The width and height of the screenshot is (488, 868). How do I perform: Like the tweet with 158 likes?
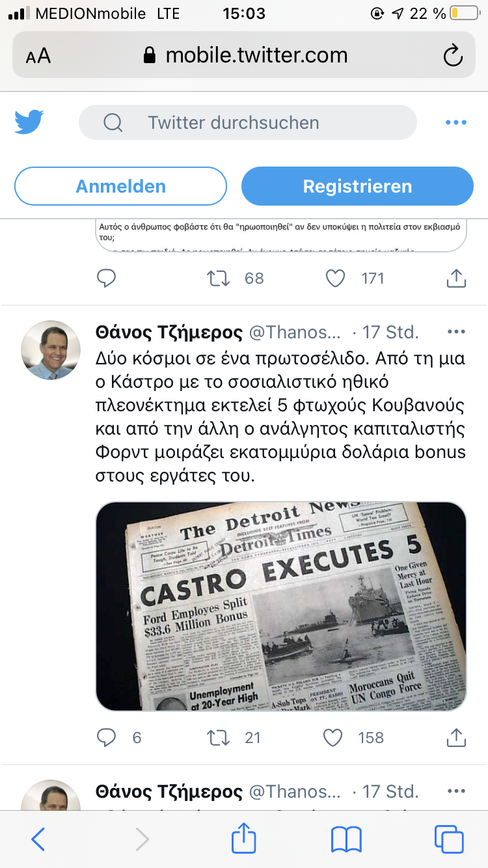click(x=333, y=737)
